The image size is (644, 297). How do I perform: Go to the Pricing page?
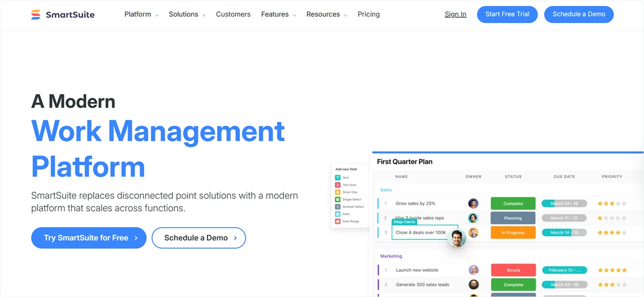(369, 14)
